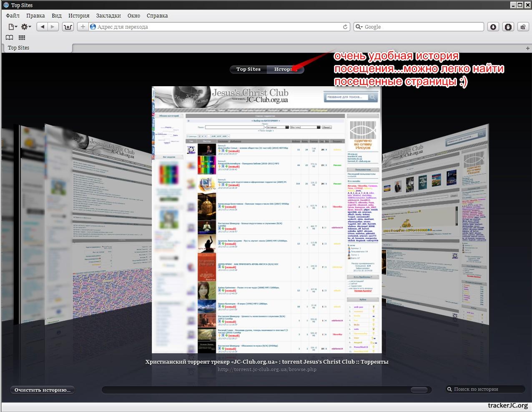Screen dimensions: 532x412
Task: Expand the page menu dropdown icon
Action: click(13, 27)
